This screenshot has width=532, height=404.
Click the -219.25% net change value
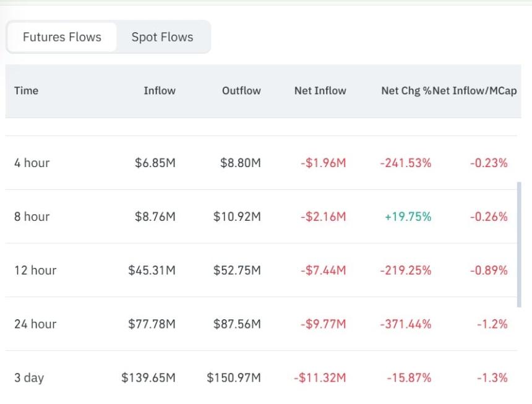coord(406,270)
